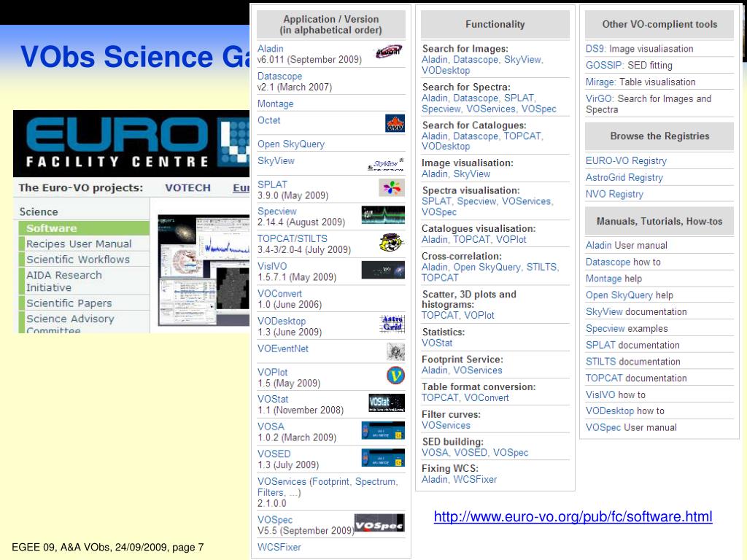Click the VOSpec logo icon
The height and width of the screenshot is (560, 747).
pos(379,522)
